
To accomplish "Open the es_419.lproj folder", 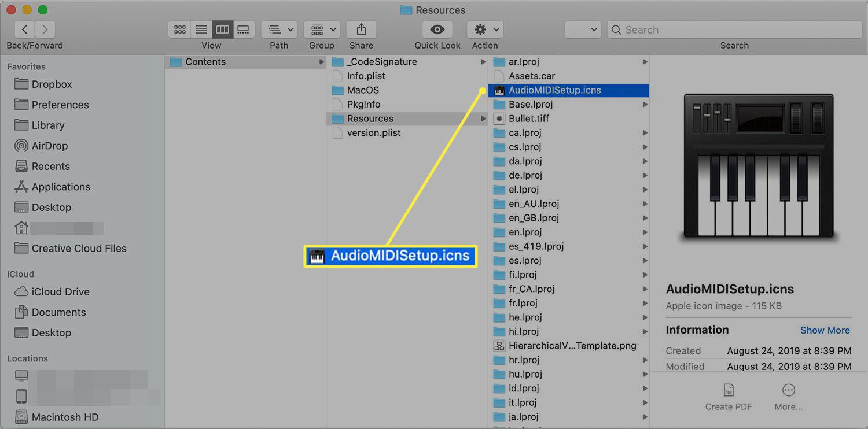I will [x=569, y=246].
